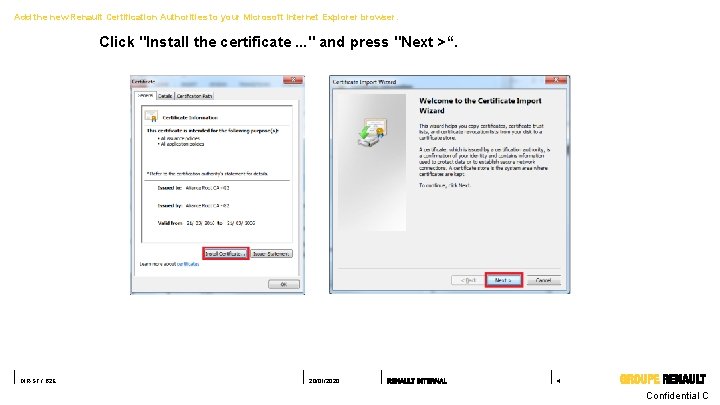Open the 'certificates' learn more link
This screenshot has width=720, height=405.
pyautogui.click(x=188, y=264)
